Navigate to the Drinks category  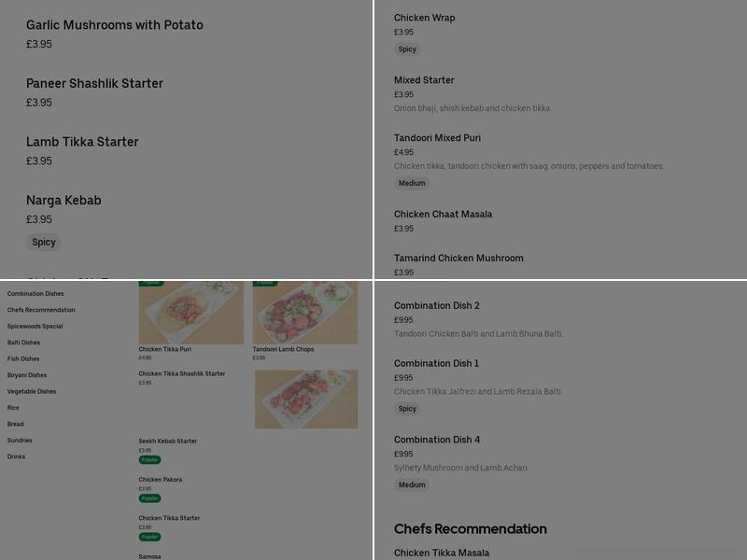(16, 456)
